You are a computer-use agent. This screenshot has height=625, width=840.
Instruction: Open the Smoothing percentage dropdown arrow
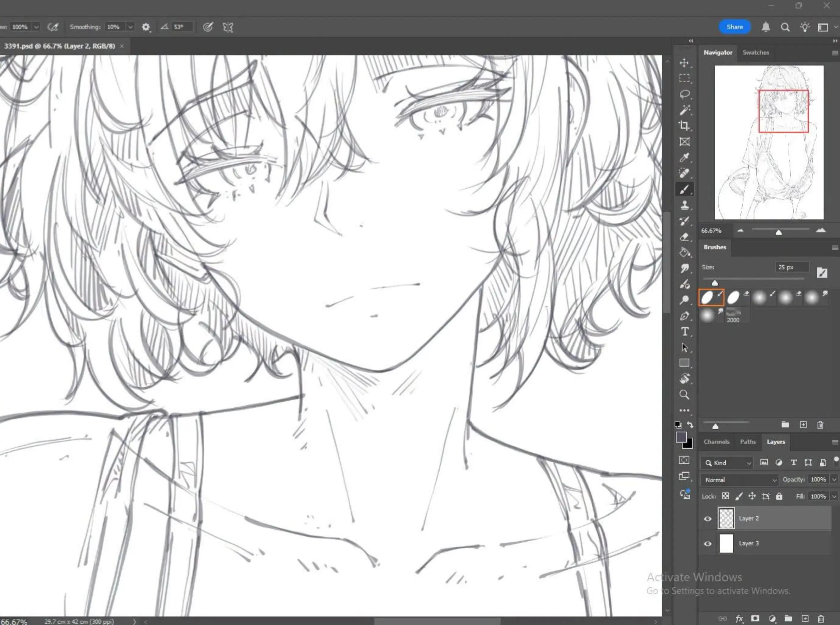click(130, 27)
